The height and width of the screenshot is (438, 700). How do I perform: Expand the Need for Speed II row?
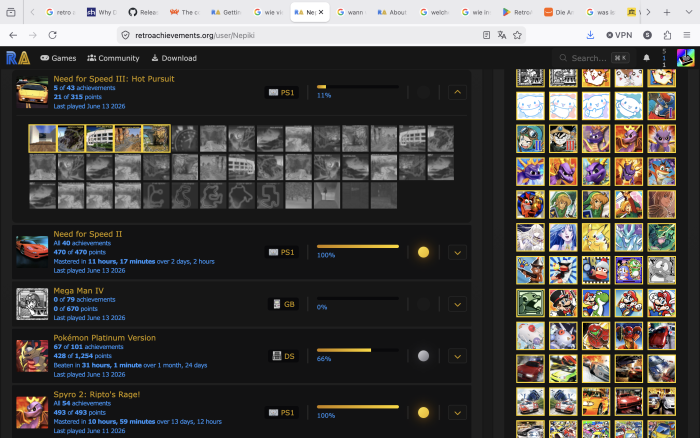point(457,253)
